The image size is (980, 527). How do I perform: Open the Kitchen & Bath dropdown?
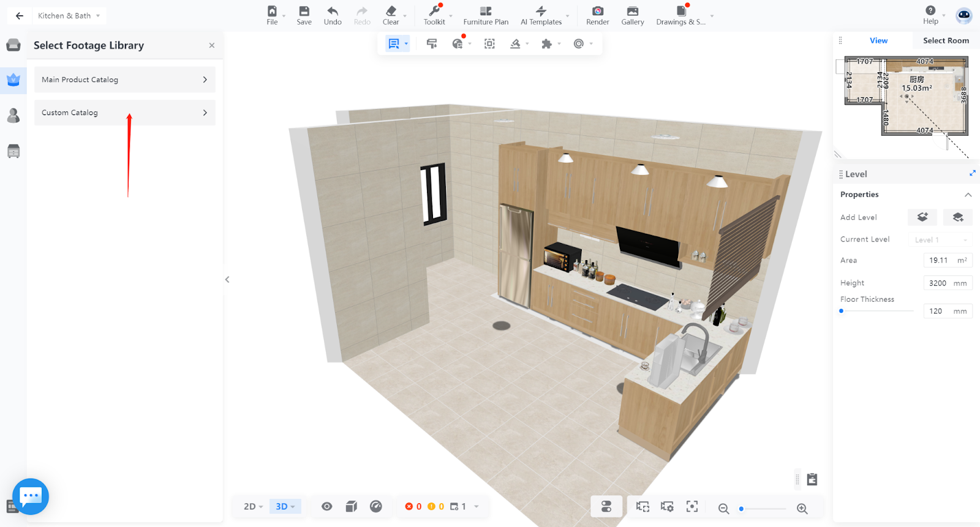69,16
